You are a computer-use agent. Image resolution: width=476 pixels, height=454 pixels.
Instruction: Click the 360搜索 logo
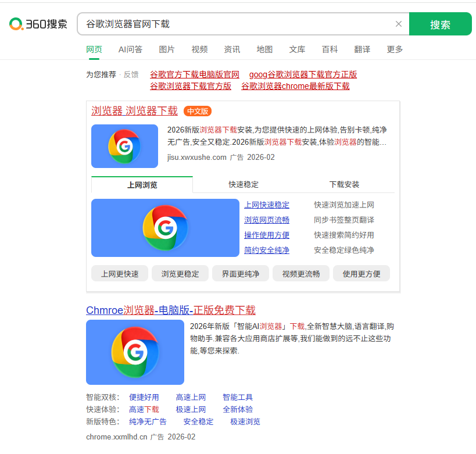(38, 24)
